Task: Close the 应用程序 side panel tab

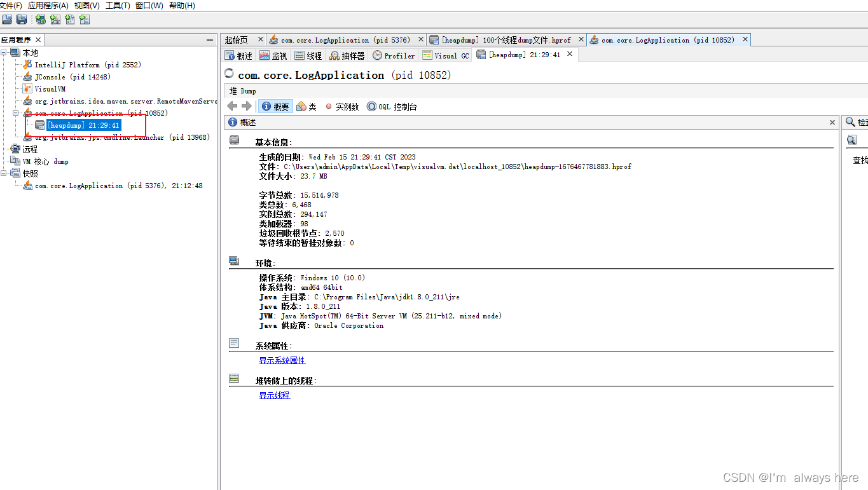Action: [x=38, y=39]
